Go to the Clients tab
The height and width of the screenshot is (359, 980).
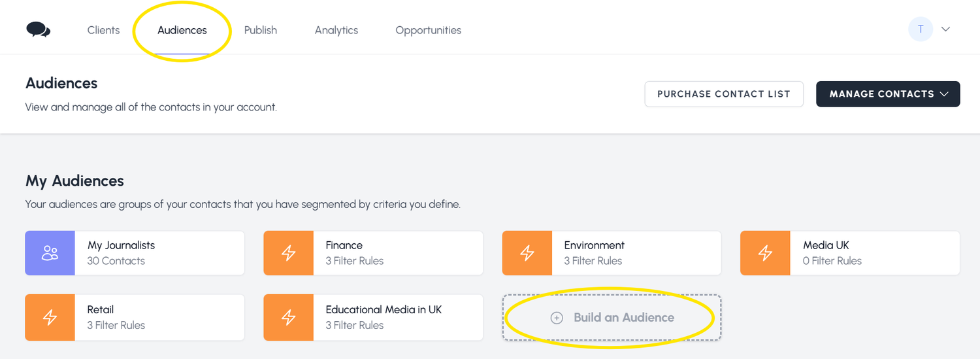(x=103, y=30)
